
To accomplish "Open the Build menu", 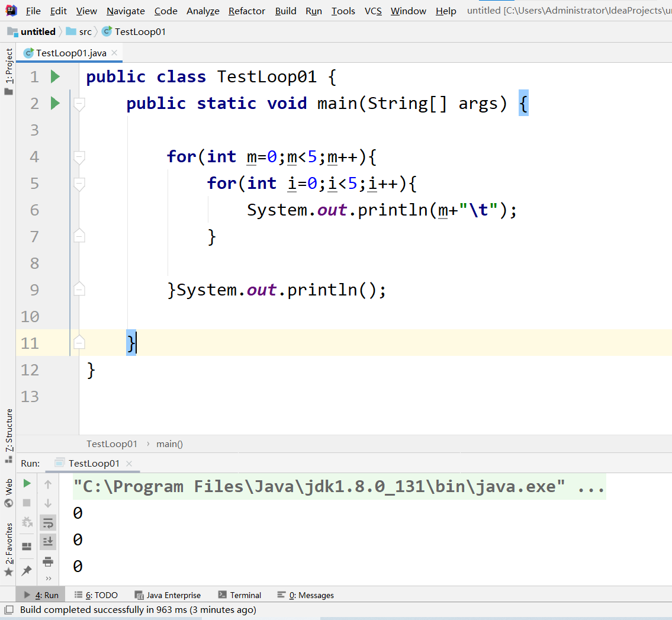I will click(x=286, y=11).
